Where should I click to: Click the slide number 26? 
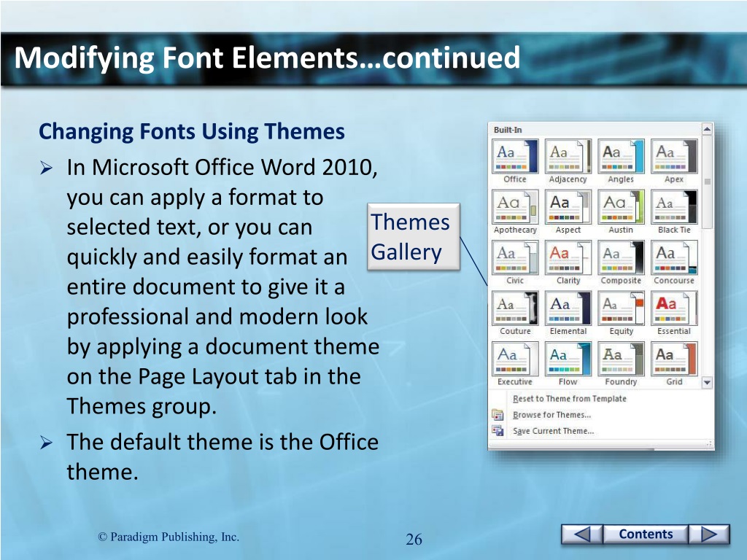[x=414, y=539]
